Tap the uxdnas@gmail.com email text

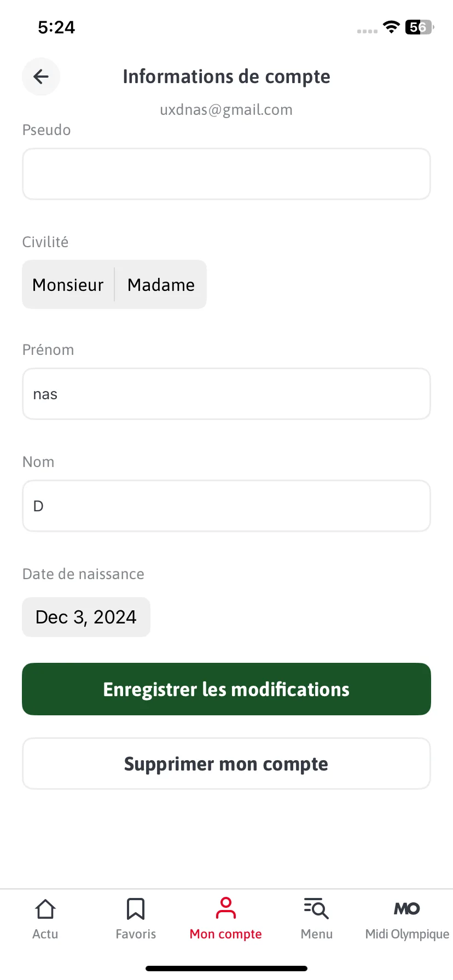(226, 110)
